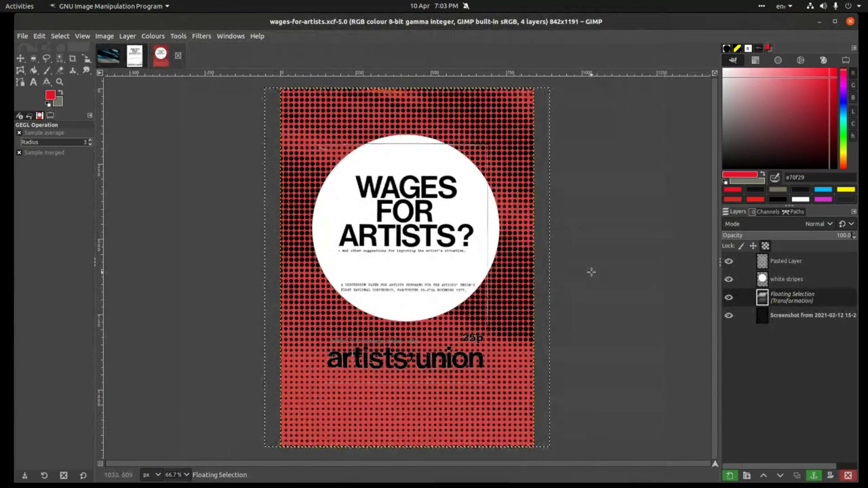Image resolution: width=868 pixels, height=488 pixels.
Task: Raise the selected layer one step
Action: pyautogui.click(x=763, y=476)
